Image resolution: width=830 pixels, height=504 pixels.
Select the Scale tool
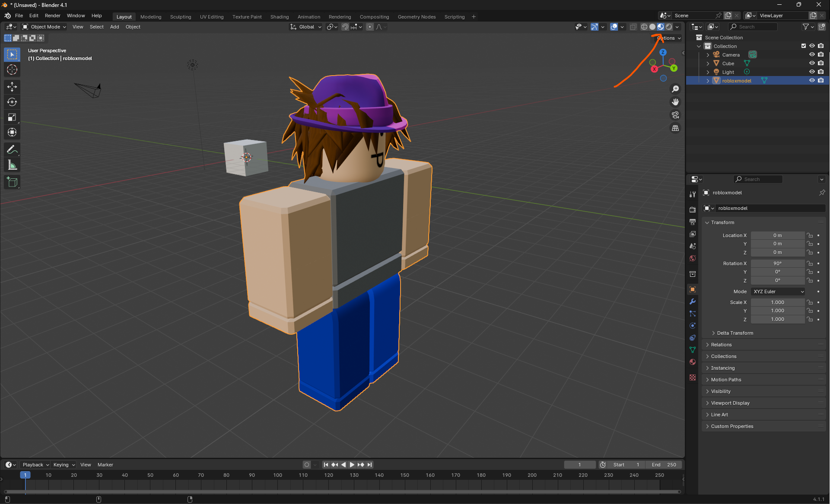(x=12, y=117)
